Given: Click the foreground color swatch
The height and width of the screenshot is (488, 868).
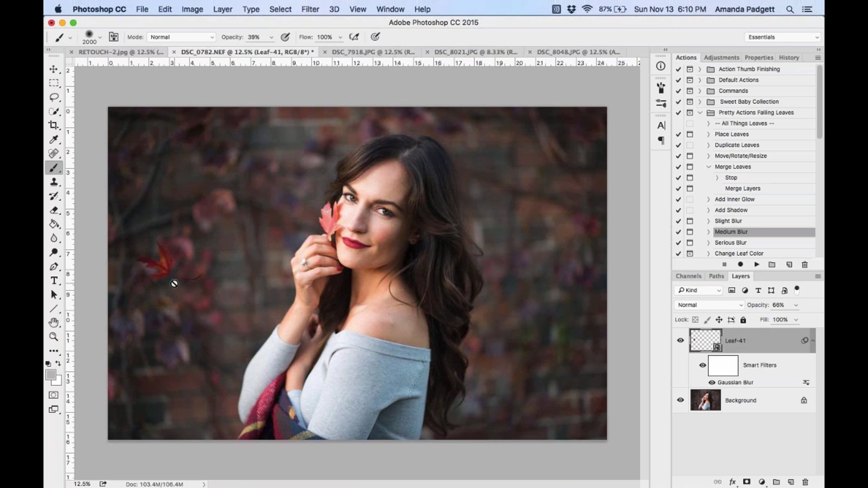Looking at the screenshot, I should [51, 375].
